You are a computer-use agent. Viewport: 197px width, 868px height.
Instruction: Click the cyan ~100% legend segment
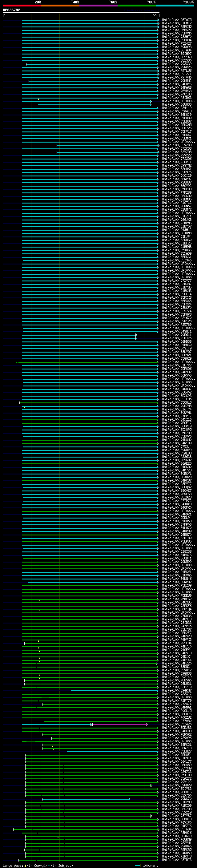click(x=175, y=6)
